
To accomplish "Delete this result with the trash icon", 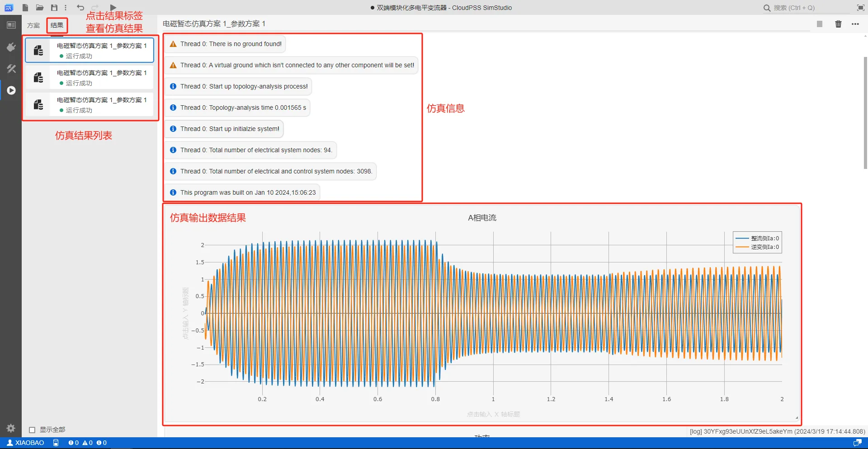I will [x=838, y=24].
